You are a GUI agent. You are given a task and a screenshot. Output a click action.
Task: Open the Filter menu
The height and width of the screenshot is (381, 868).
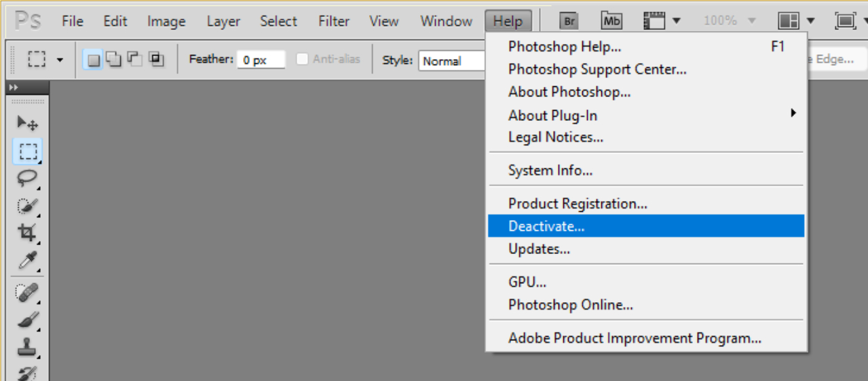click(x=334, y=21)
